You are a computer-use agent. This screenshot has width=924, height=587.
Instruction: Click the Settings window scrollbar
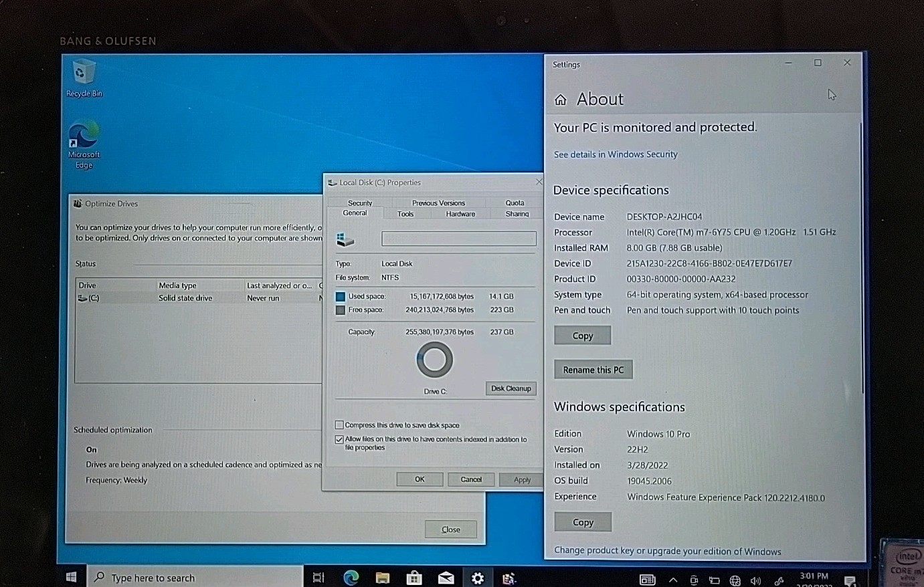pyautogui.click(x=862, y=259)
